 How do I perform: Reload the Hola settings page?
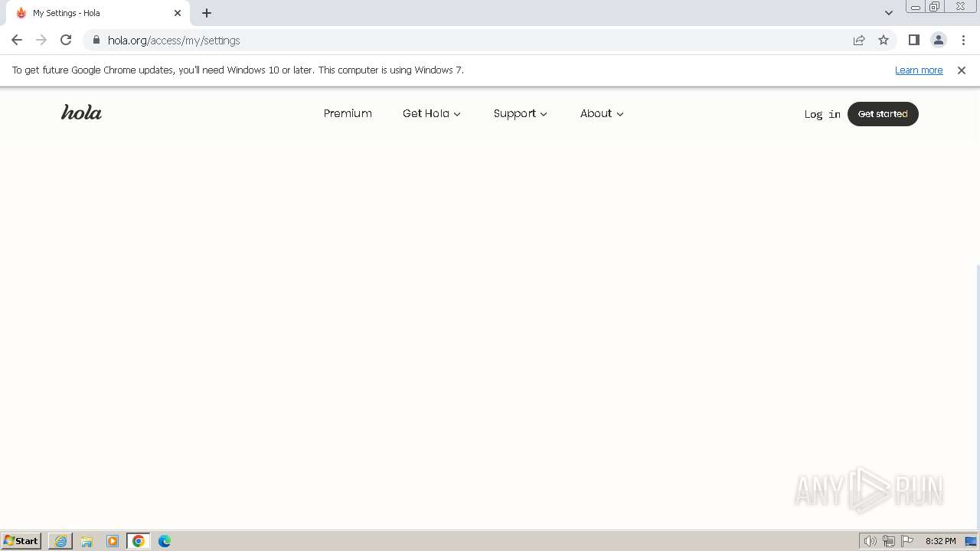point(66,40)
